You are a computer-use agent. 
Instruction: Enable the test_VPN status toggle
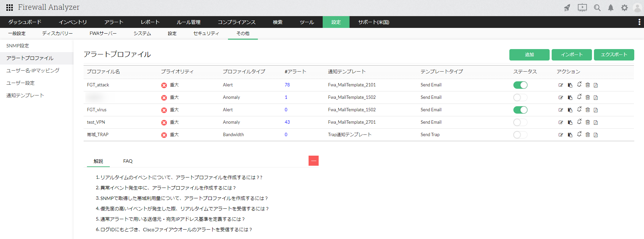520,122
